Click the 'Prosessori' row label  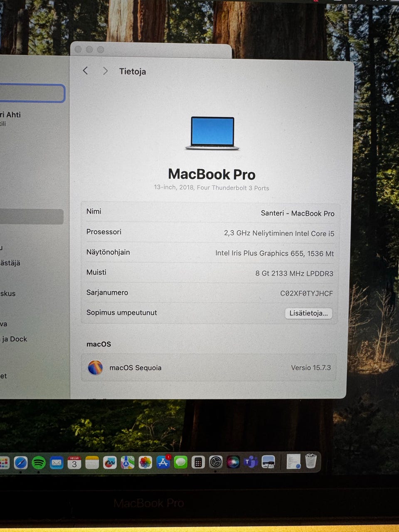(104, 232)
